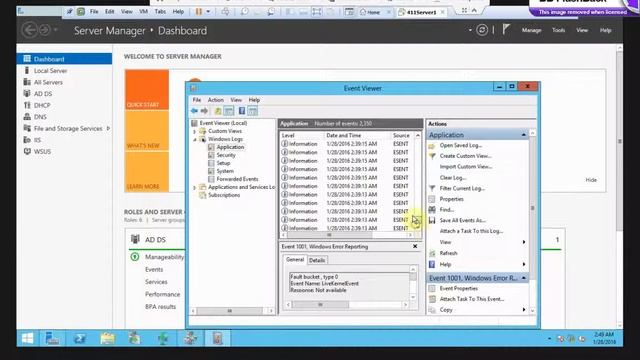The image size is (640, 360).
Task: Open Server Manager Manage menu
Action: pos(531,30)
